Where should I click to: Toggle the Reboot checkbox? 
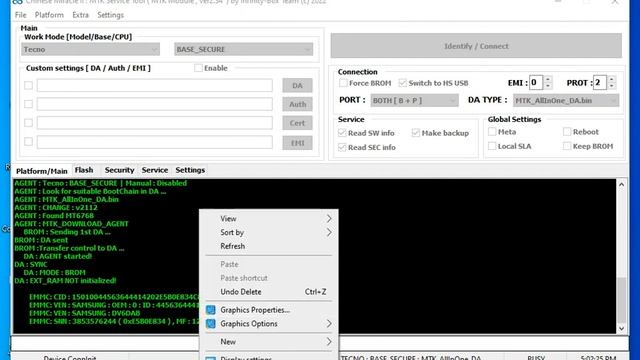(567, 131)
